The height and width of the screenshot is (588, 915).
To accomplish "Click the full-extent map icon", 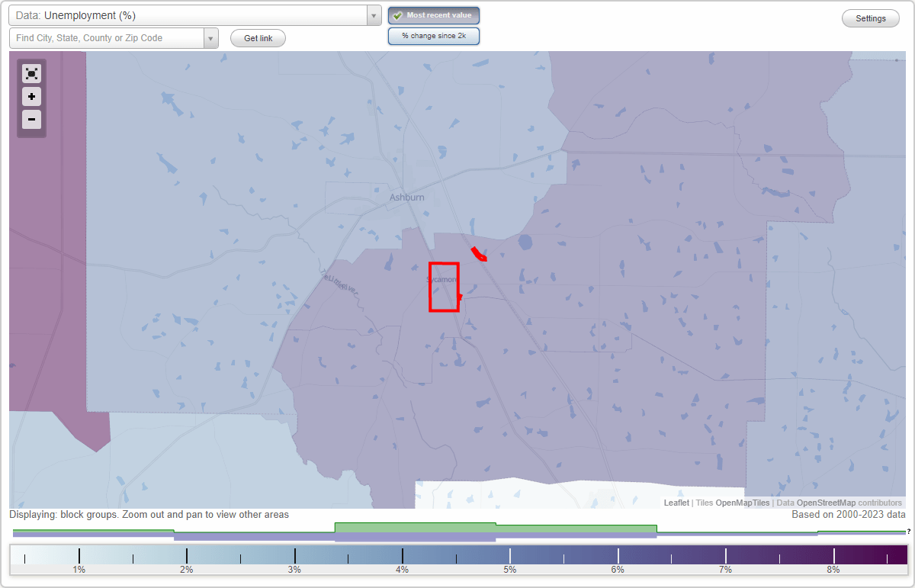I will pyautogui.click(x=31, y=73).
